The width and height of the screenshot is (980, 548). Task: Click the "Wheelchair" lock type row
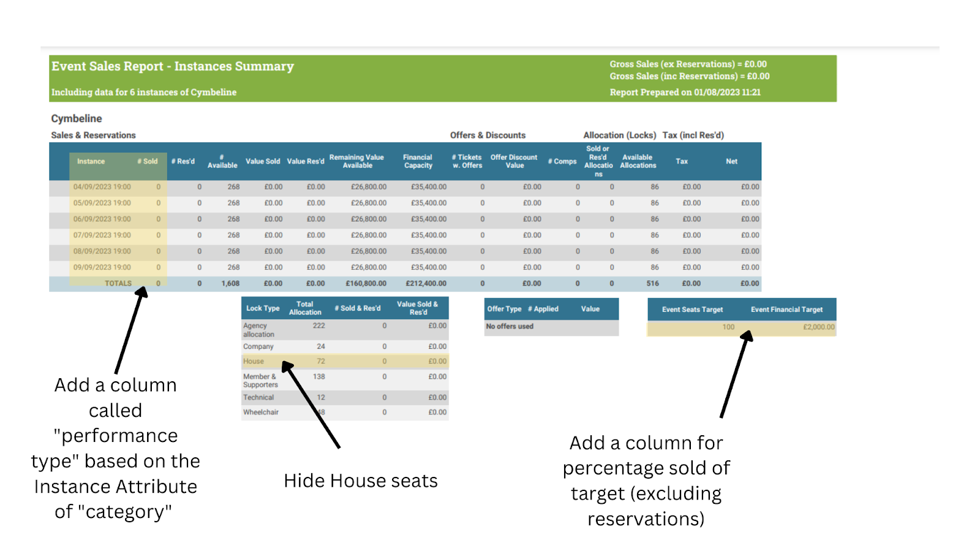click(345, 413)
